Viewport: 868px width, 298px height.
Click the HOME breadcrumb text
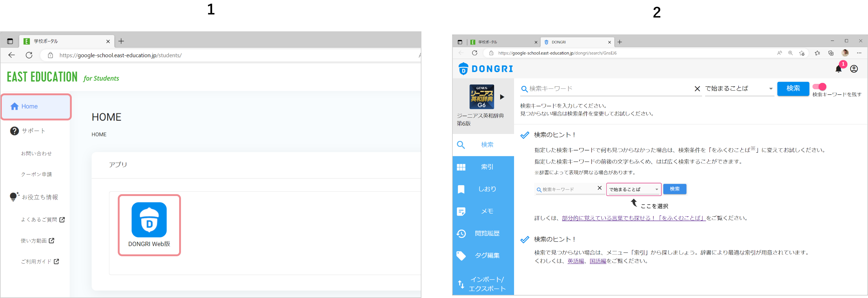[99, 134]
